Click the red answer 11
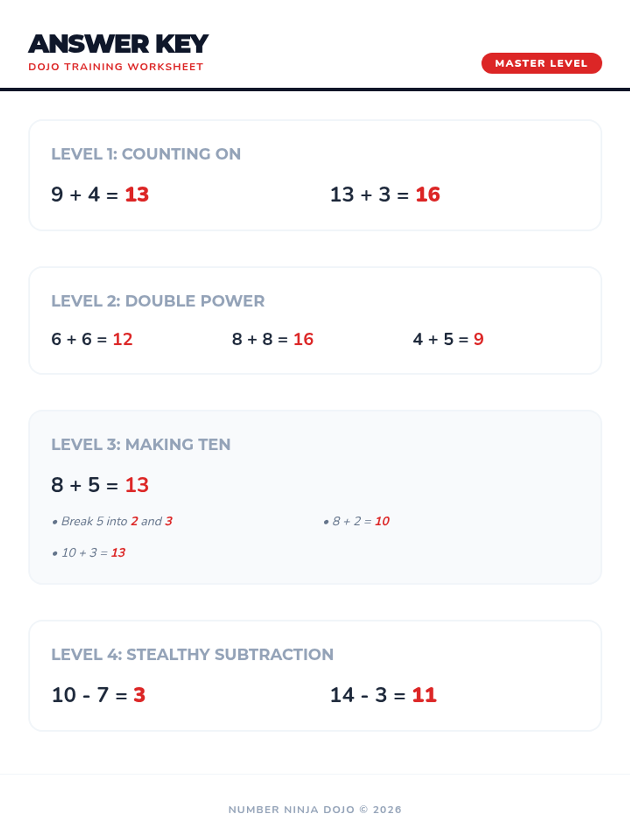This screenshot has width=630, height=840. point(424,695)
